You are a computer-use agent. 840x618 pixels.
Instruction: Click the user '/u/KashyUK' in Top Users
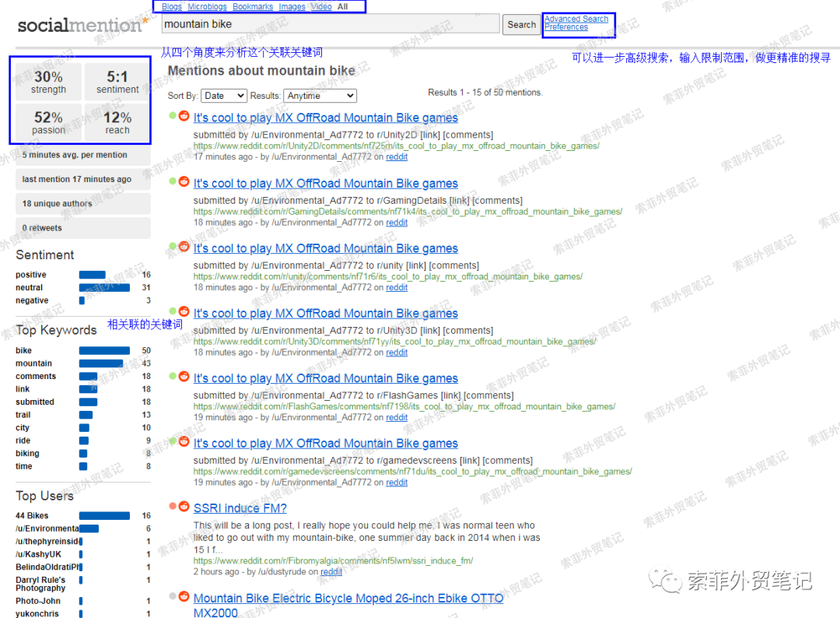[39, 554]
